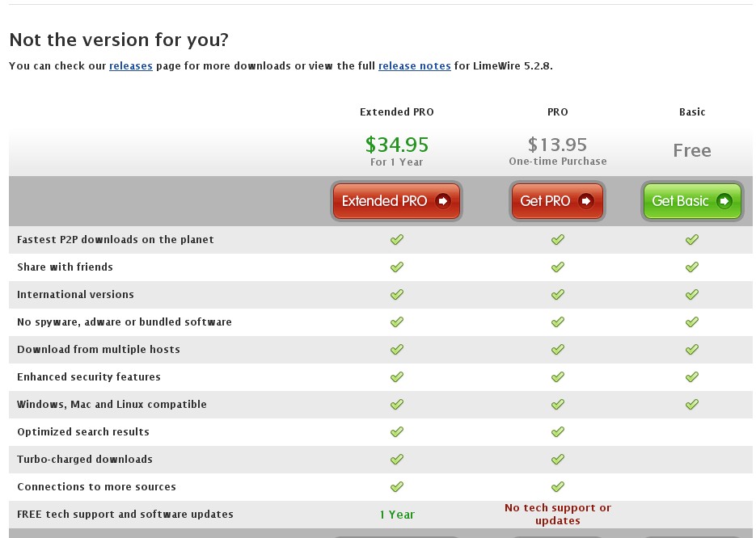The width and height of the screenshot is (756, 538).
Task: Click the Get PRO button
Action: click(x=557, y=201)
